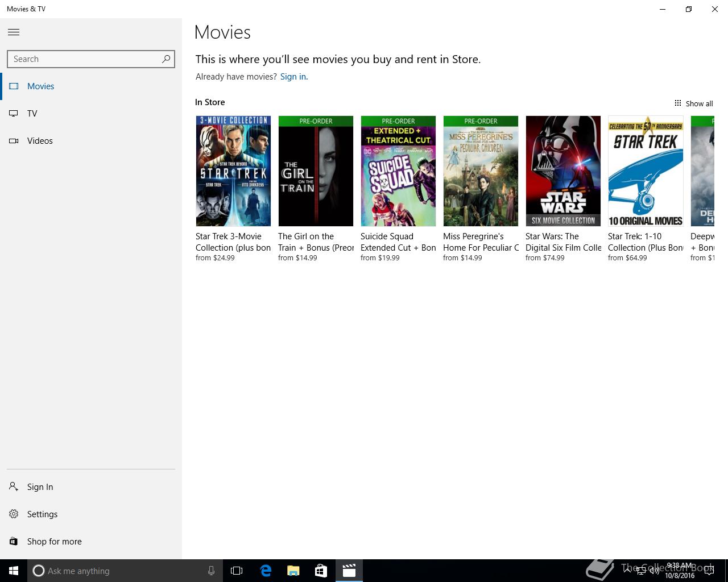Open Star Trek 10 Original Movies poster
This screenshot has width=728, height=582.
646,171
